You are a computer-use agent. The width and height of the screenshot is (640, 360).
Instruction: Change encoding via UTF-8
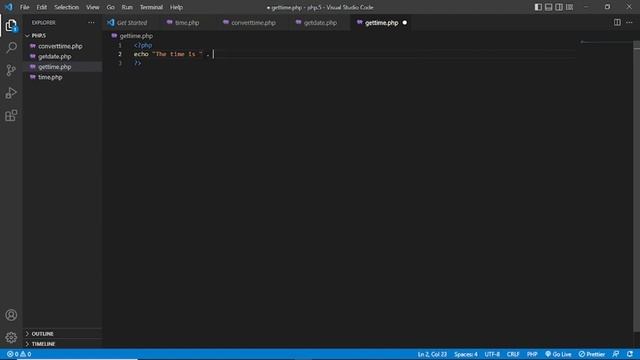coord(492,354)
